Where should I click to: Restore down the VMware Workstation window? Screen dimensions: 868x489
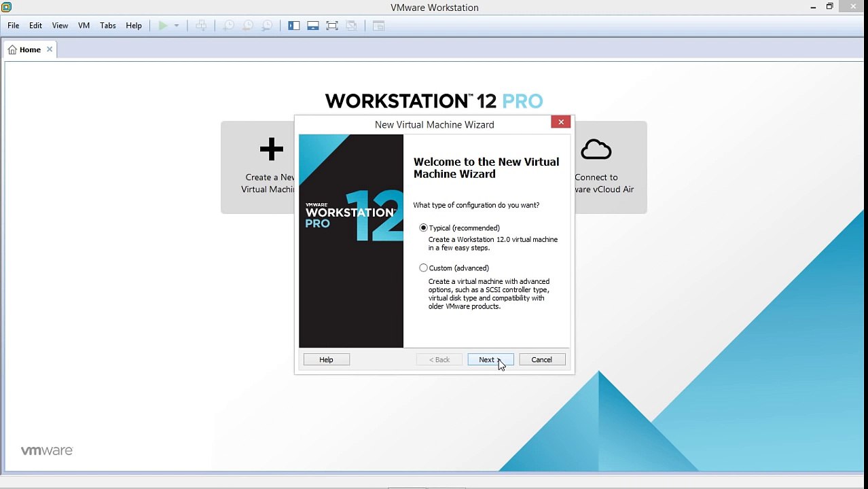830,7
